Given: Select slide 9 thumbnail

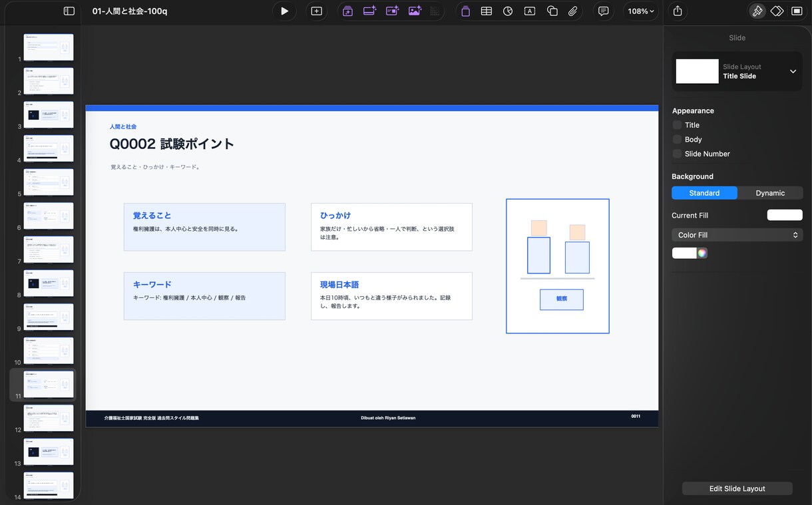Looking at the screenshot, I should 49,317.
